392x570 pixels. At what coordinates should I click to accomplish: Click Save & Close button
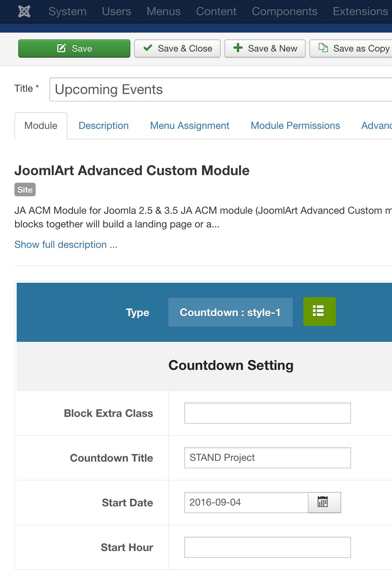pos(177,49)
